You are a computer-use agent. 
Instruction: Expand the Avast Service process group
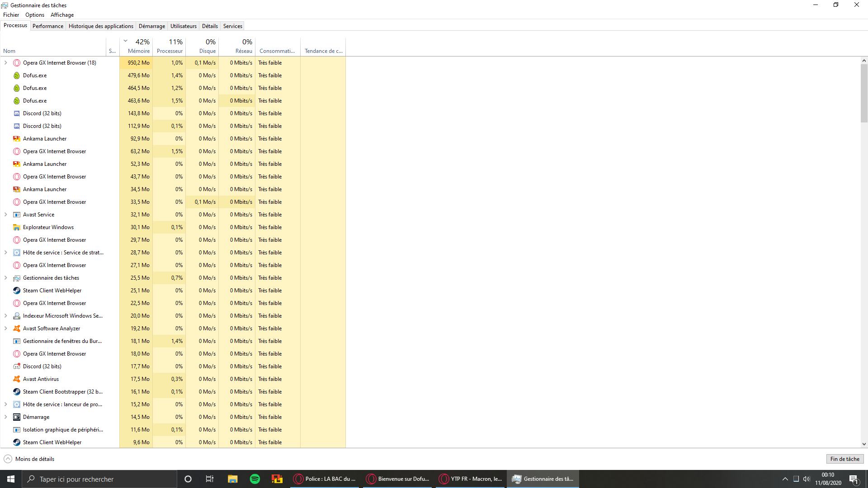[x=5, y=215]
